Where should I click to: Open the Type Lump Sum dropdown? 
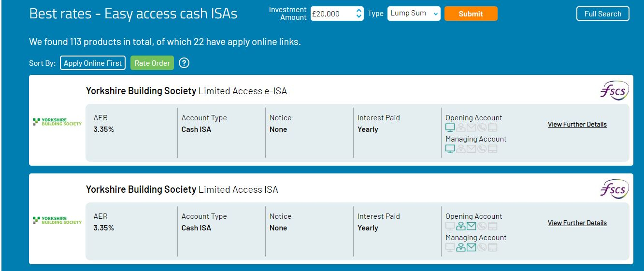pos(414,14)
